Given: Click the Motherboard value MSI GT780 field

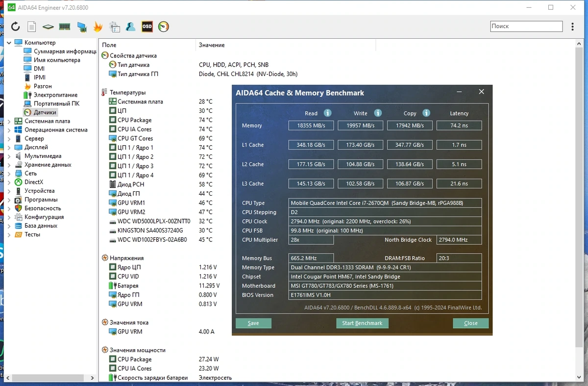Looking at the screenshot, I should pos(385,286).
